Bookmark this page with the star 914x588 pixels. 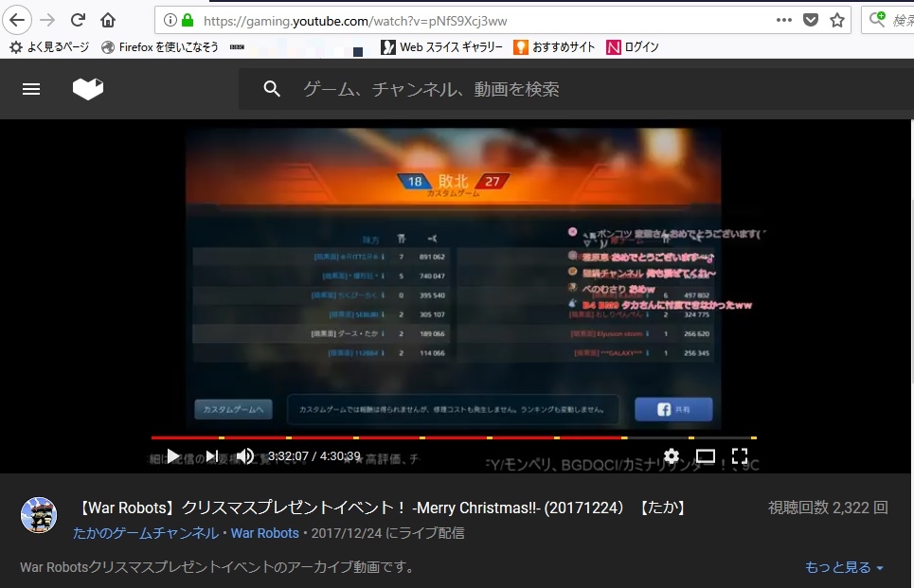pos(837,21)
